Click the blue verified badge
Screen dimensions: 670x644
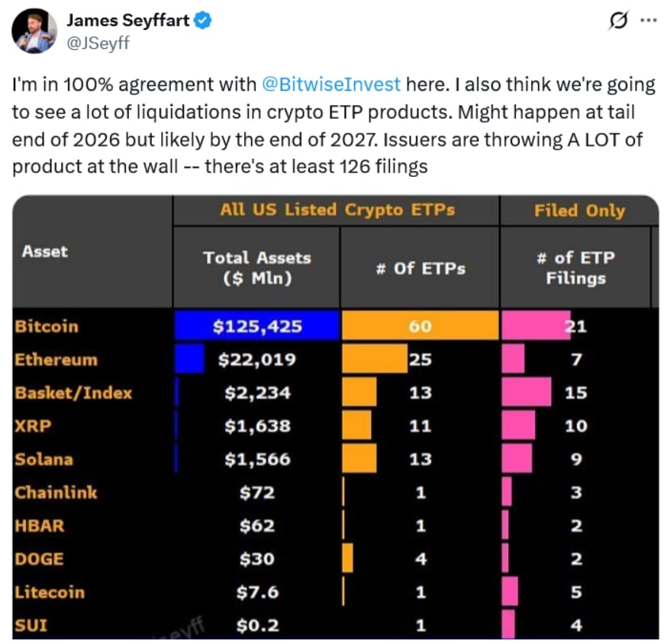pyautogui.click(x=202, y=21)
